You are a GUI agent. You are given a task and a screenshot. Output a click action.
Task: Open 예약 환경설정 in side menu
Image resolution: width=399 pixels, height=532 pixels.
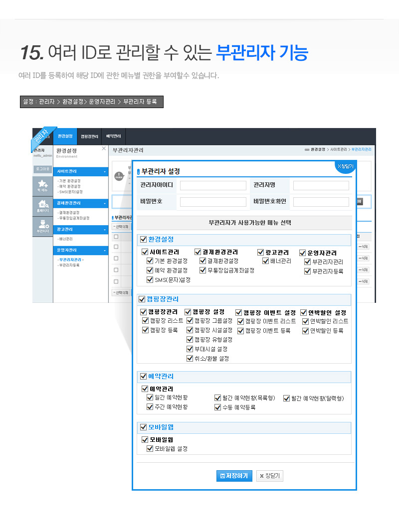coord(69,187)
